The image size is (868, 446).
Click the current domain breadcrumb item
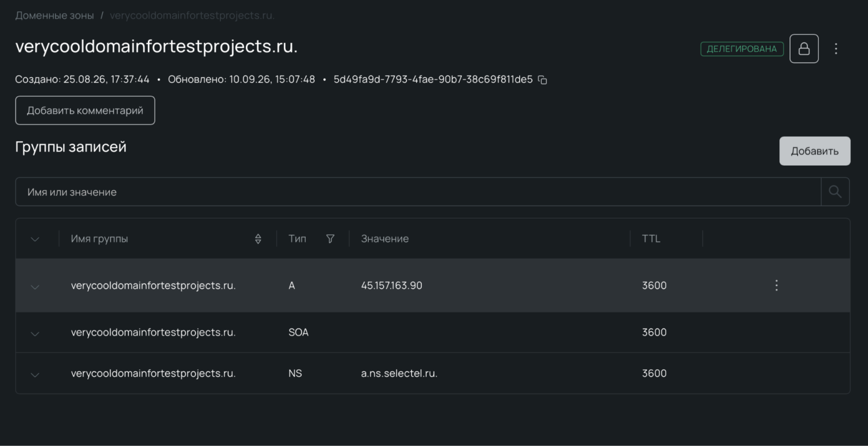[x=192, y=15]
